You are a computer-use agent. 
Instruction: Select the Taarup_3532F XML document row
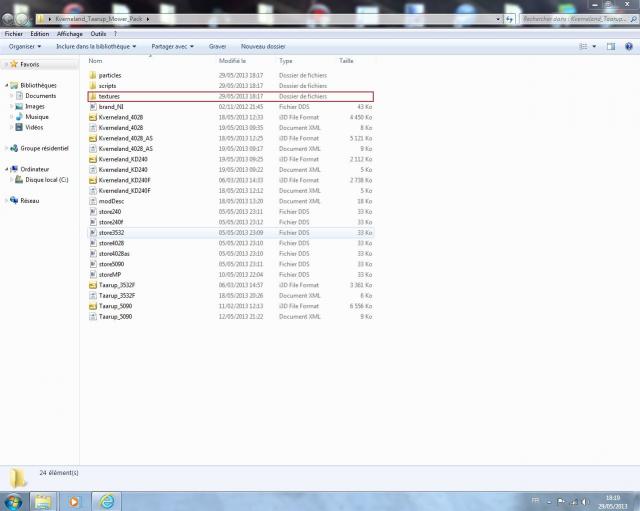231,295
